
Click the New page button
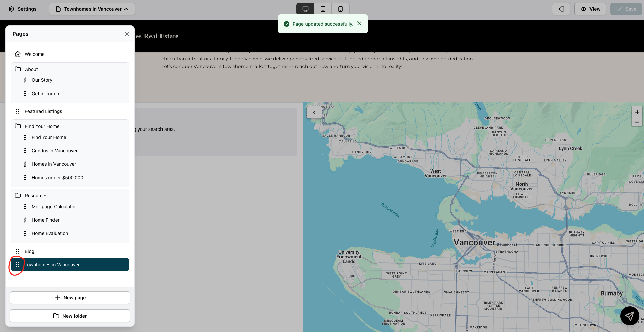[70, 298]
